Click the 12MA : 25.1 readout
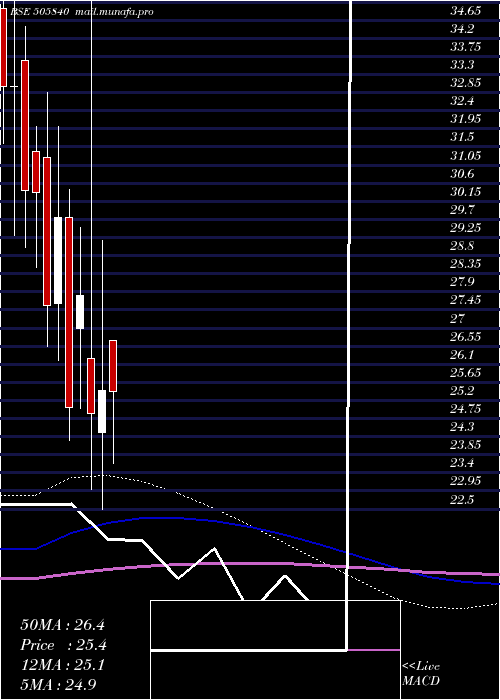 [x=62, y=665]
